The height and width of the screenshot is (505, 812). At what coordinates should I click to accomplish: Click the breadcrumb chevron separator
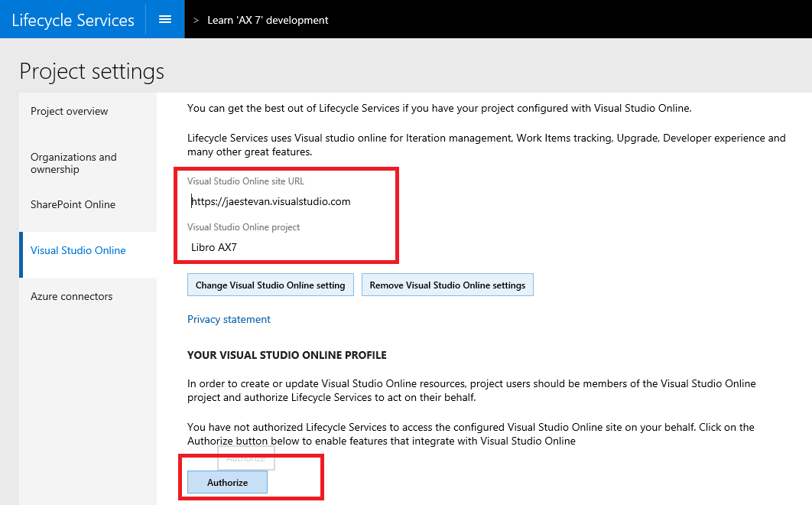click(x=196, y=20)
